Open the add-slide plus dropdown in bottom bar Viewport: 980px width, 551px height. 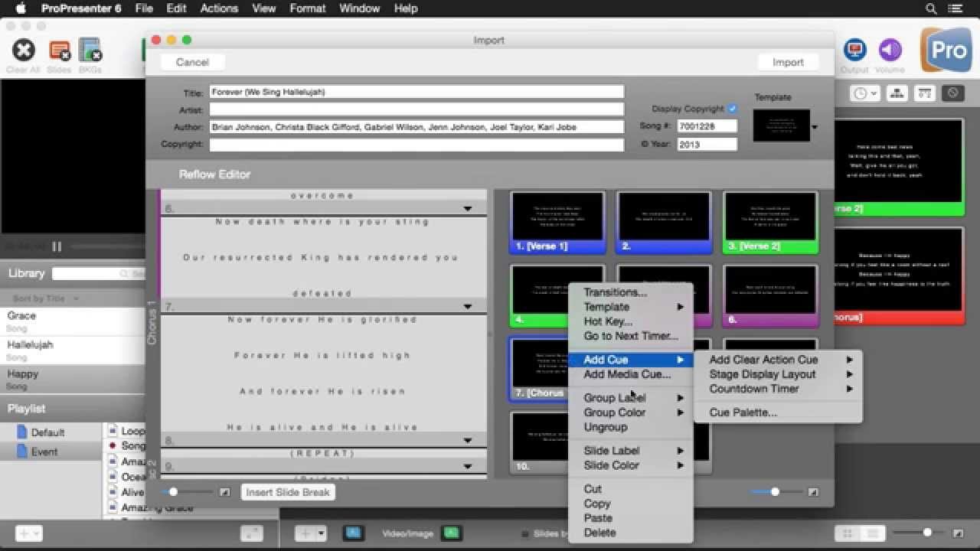pos(312,533)
